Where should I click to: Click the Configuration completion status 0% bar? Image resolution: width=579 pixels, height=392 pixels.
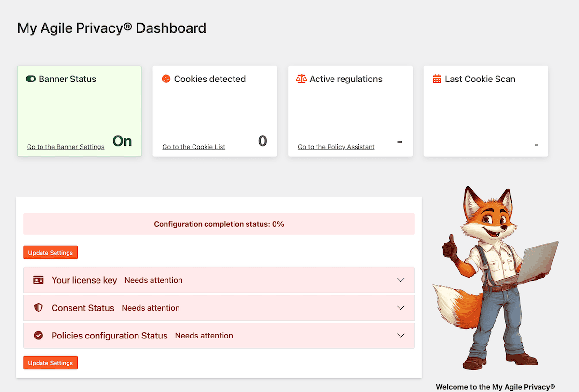coord(219,224)
